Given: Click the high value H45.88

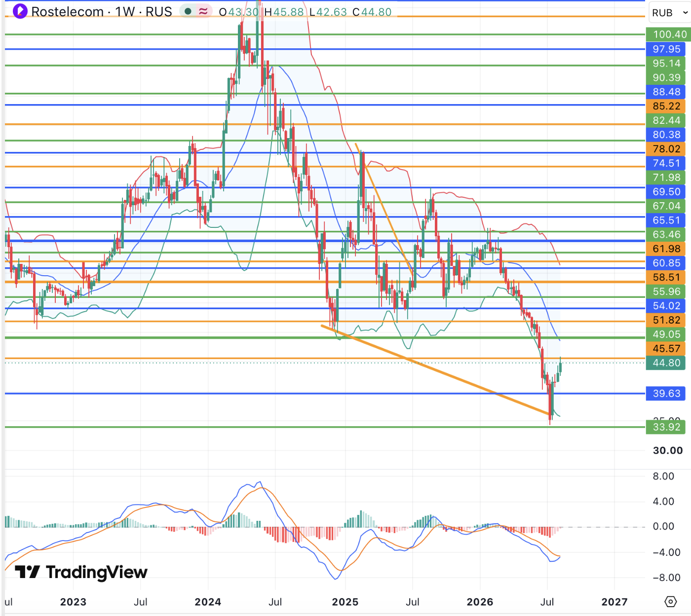Looking at the screenshot, I should 284,12.
